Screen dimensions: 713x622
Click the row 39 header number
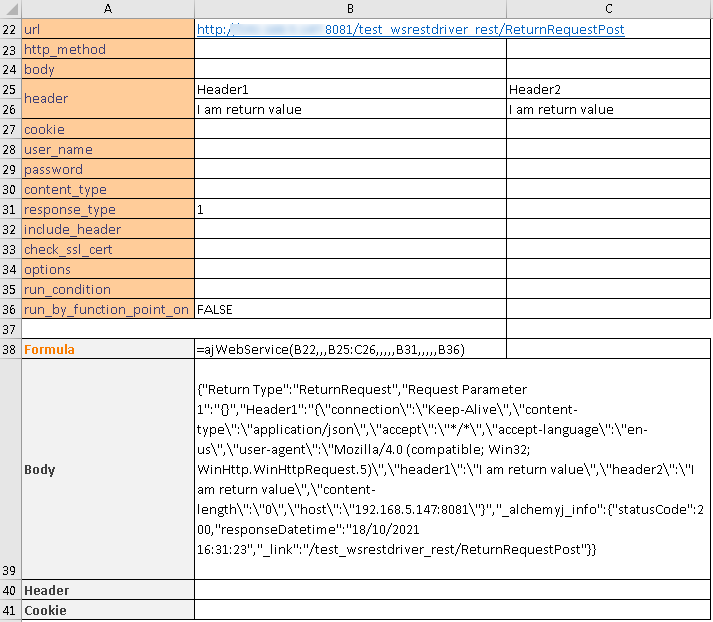(x=9, y=570)
